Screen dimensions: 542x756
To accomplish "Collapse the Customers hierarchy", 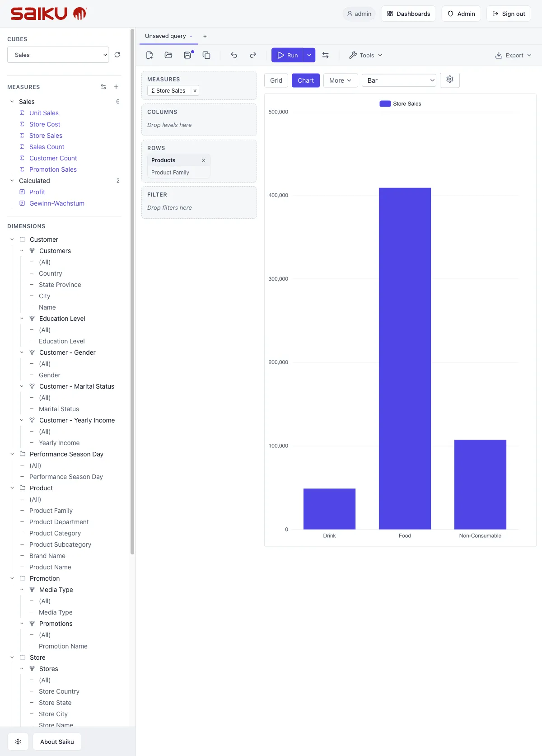I will click(x=22, y=251).
